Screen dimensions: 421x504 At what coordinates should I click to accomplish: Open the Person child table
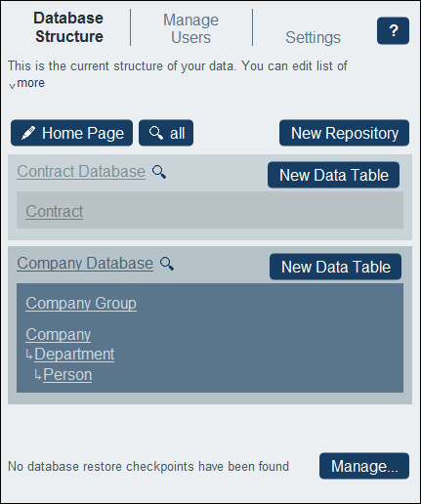tap(67, 375)
